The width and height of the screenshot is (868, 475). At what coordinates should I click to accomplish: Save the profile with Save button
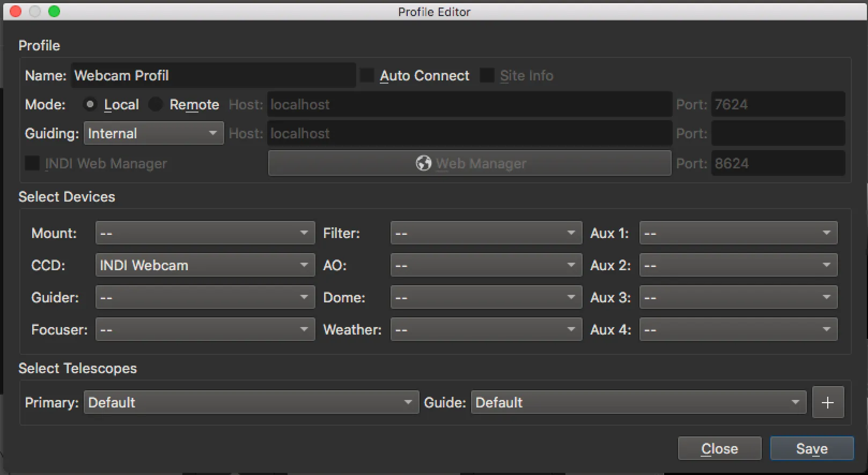pos(812,448)
